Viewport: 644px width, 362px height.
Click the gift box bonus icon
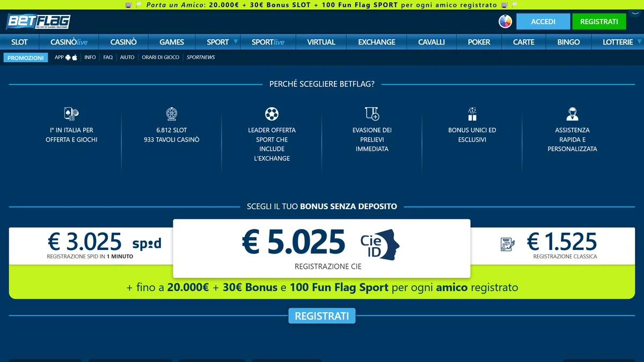click(472, 114)
